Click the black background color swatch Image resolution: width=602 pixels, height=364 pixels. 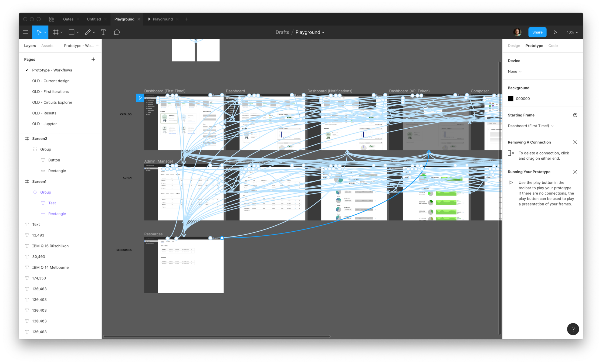(510, 99)
